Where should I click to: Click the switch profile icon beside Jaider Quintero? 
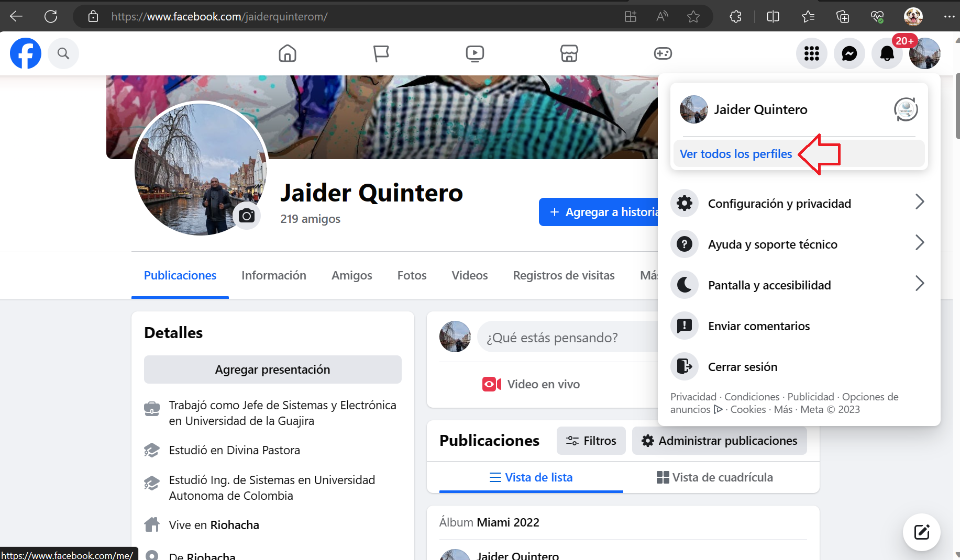906,110
